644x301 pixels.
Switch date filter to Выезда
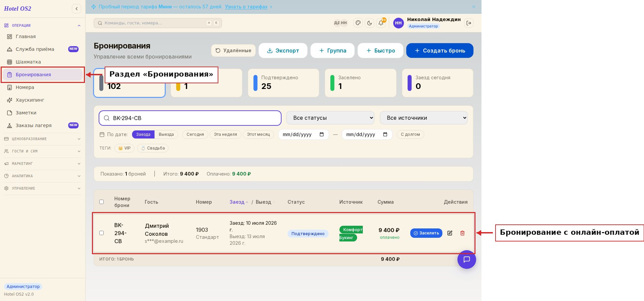click(166, 134)
